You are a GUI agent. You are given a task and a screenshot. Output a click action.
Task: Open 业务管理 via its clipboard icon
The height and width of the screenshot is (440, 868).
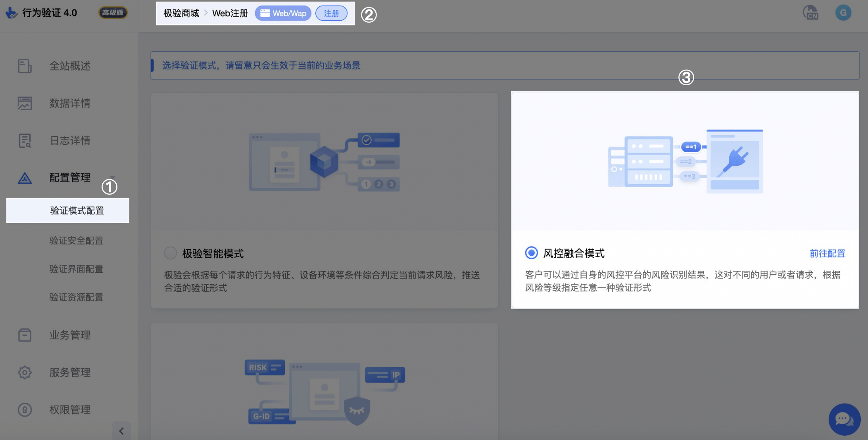tap(25, 335)
